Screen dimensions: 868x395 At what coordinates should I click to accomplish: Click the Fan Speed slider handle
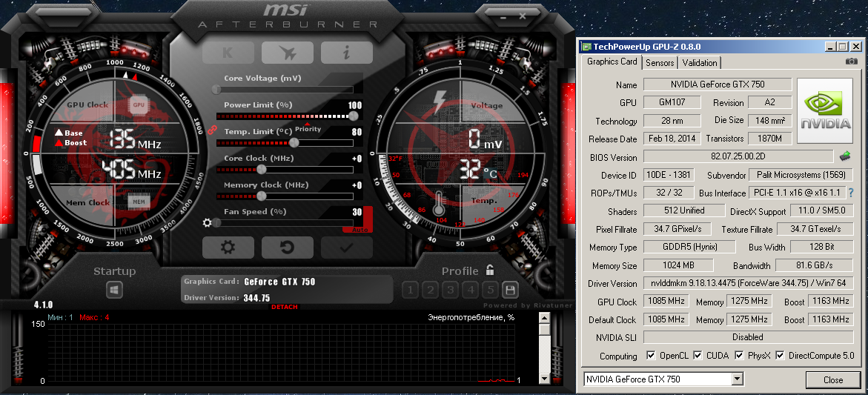pyautogui.click(x=217, y=222)
